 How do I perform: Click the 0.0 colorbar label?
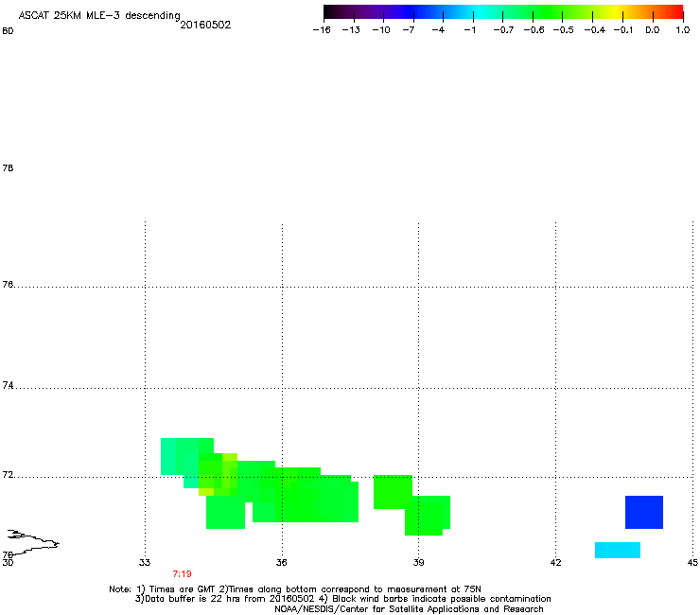(x=653, y=30)
